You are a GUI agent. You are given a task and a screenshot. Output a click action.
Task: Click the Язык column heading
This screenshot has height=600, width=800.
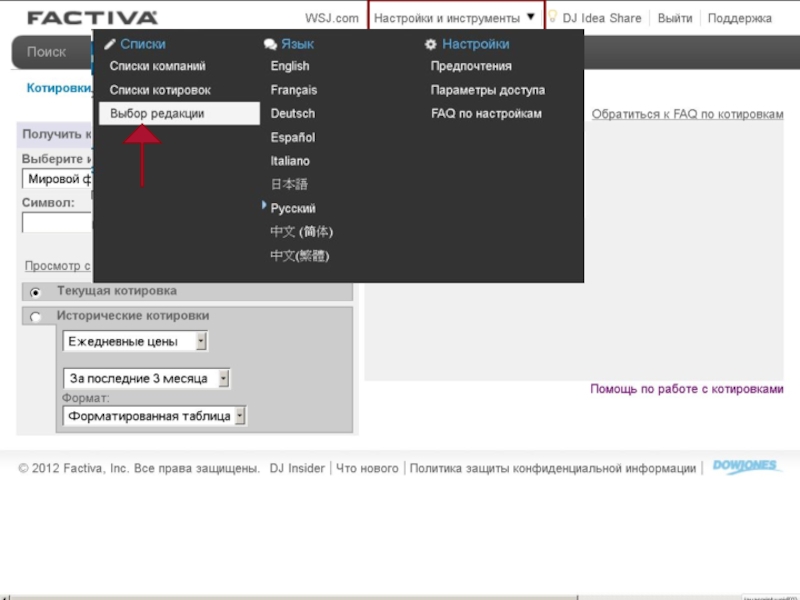[297, 44]
